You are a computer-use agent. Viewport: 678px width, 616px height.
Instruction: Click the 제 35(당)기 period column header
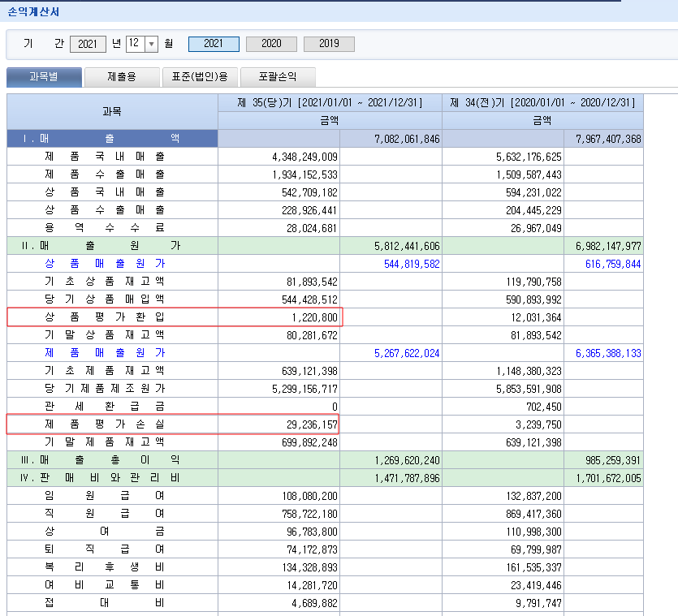(330, 102)
